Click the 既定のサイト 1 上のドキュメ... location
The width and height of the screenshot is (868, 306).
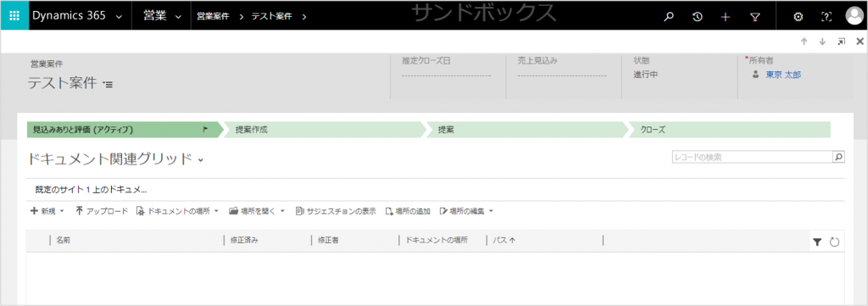[91, 189]
